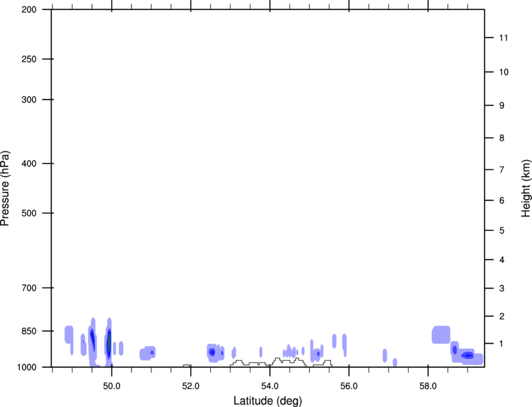Click the 11 km height tick label
This screenshot has height=407, width=532.
point(503,38)
